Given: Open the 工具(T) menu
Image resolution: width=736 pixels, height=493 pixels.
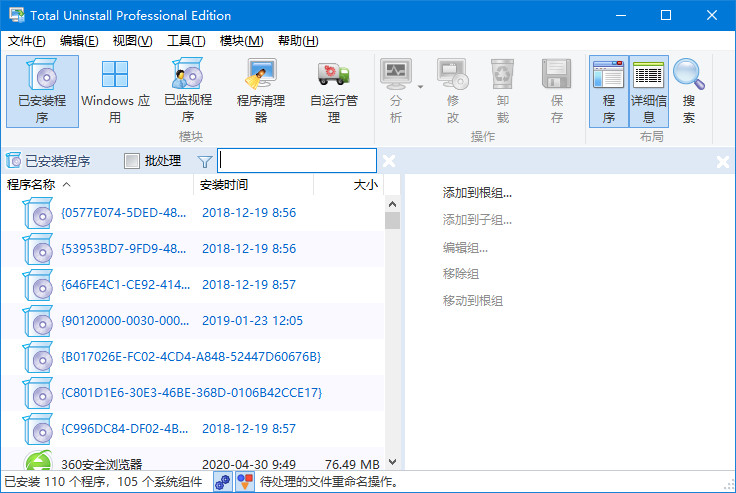Looking at the screenshot, I should [x=186, y=41].
